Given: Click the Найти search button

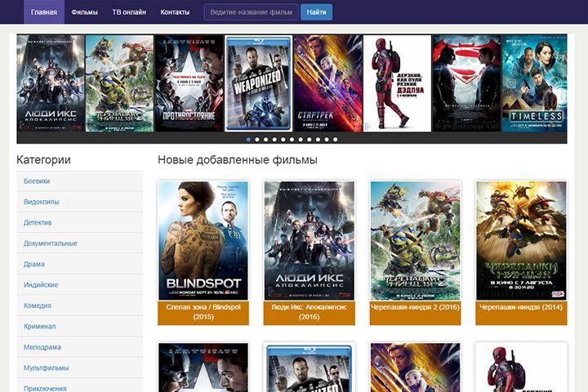Looking at the screenshot, I should coord(317,12).
